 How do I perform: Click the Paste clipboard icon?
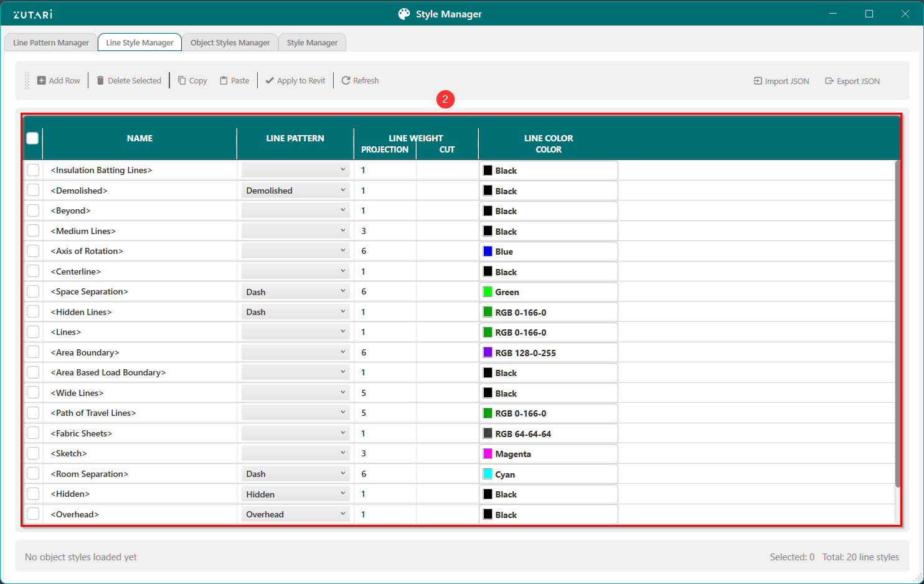(224, 80)
